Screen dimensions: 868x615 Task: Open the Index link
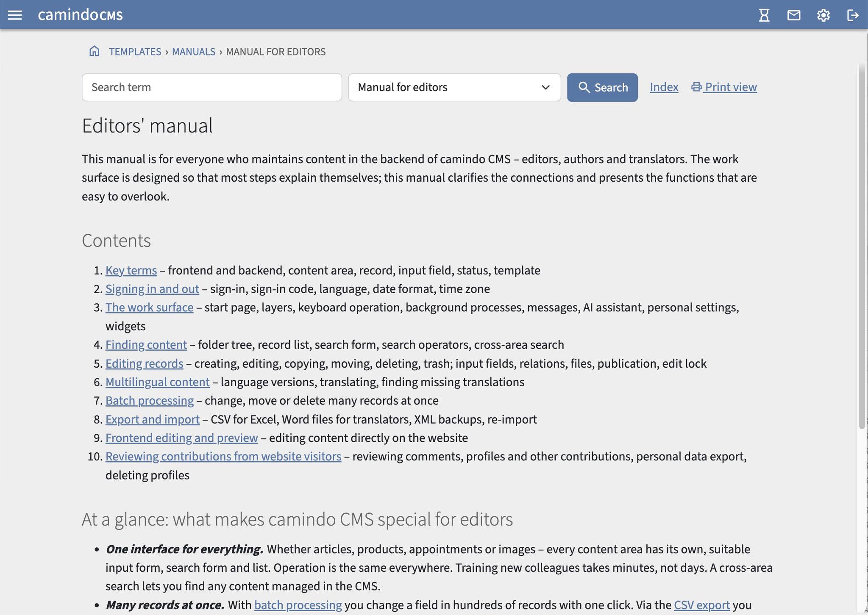(664, 87)
